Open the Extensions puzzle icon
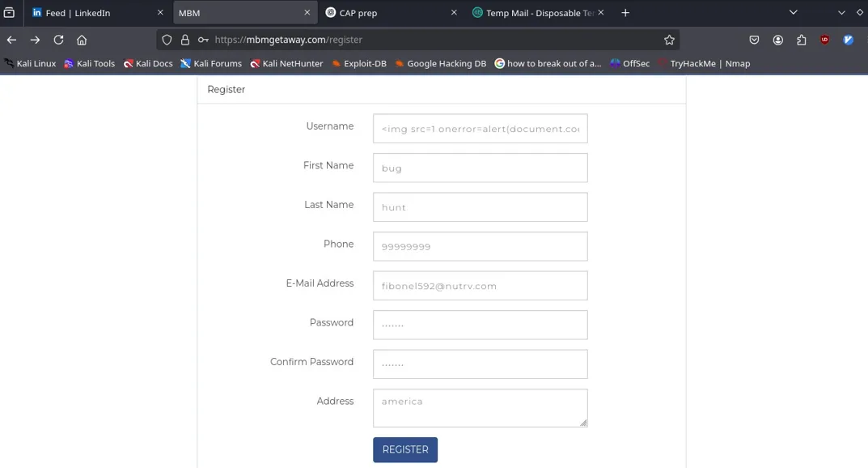This screenshot has width=868, height=468. pos(802,40)
